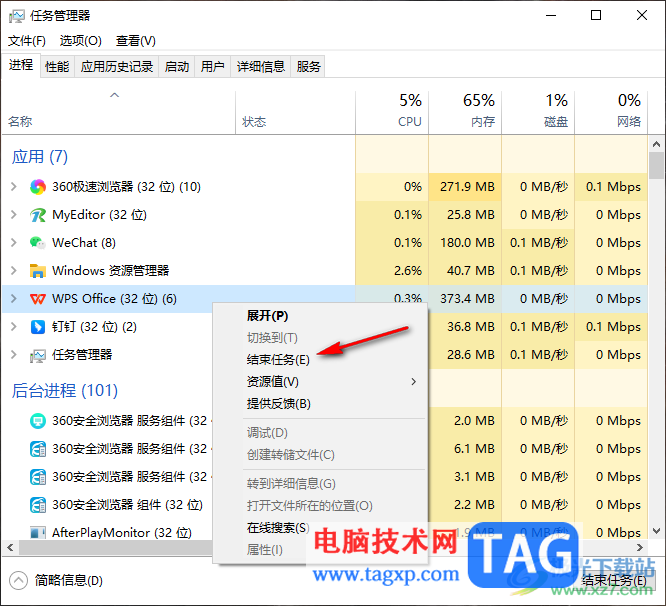666x606 pixels.
Task: Click the 任务管理器 process row icon
Action: (x=38, y=355)
